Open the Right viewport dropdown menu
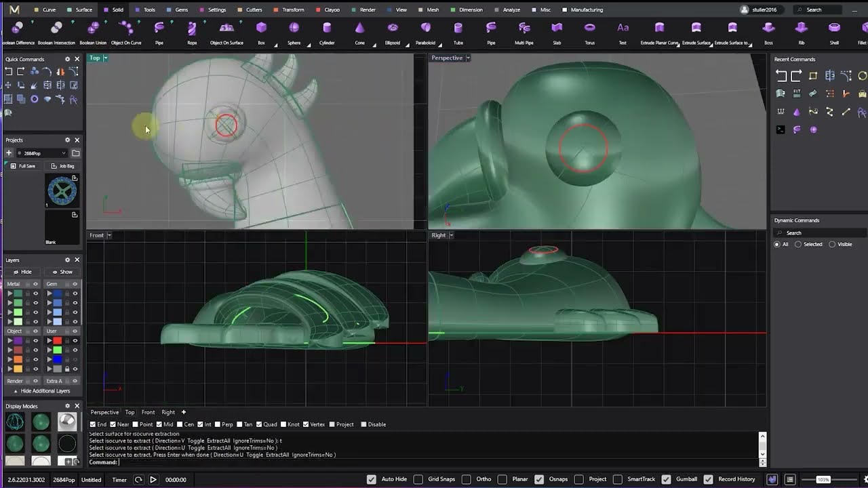This screenshot has height=488, width=868. (x=451, y=235)
